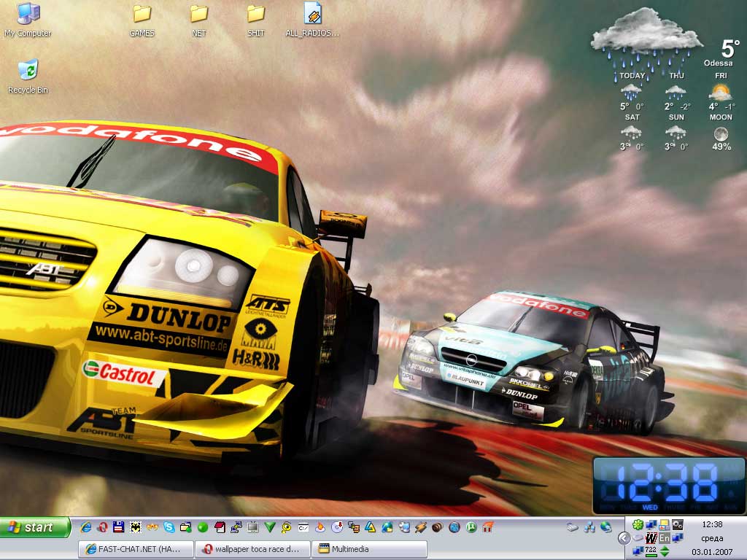Viewport: 747px width, 560px height.
Task: Click the pale blue cluster Quick Launch icon
Action: [404, 527]
